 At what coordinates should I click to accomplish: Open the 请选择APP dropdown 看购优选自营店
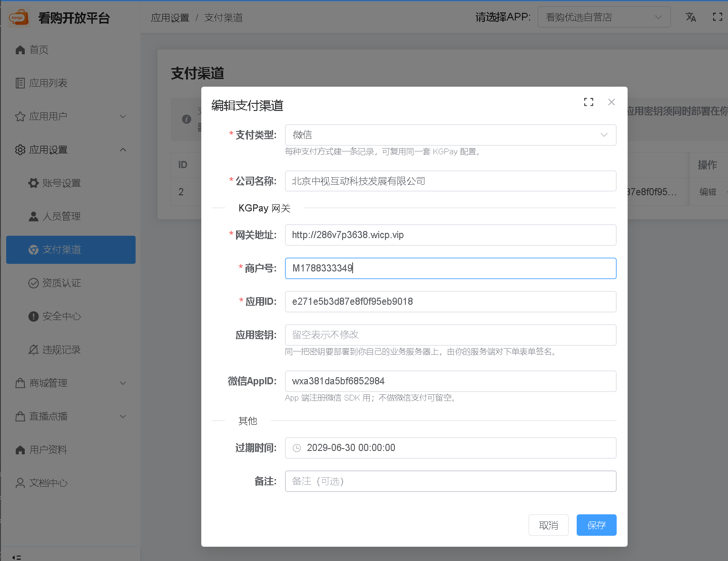[604, 17]
